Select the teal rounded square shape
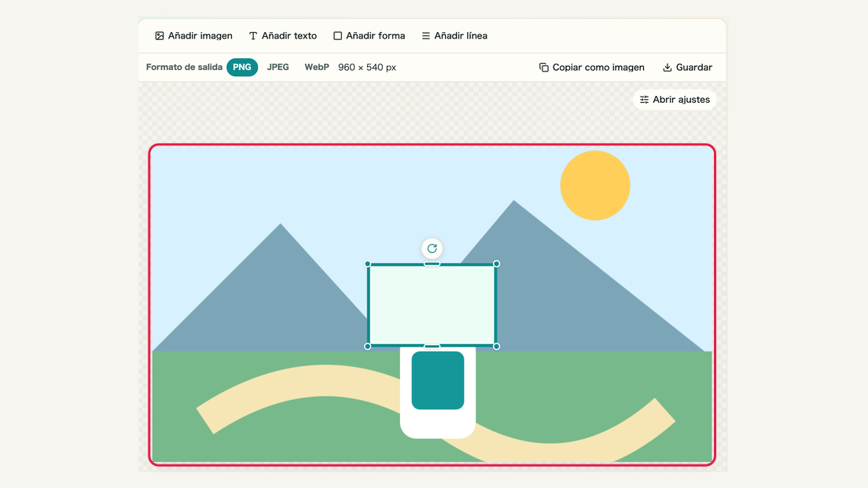The image size is (868, 488). 438,380
